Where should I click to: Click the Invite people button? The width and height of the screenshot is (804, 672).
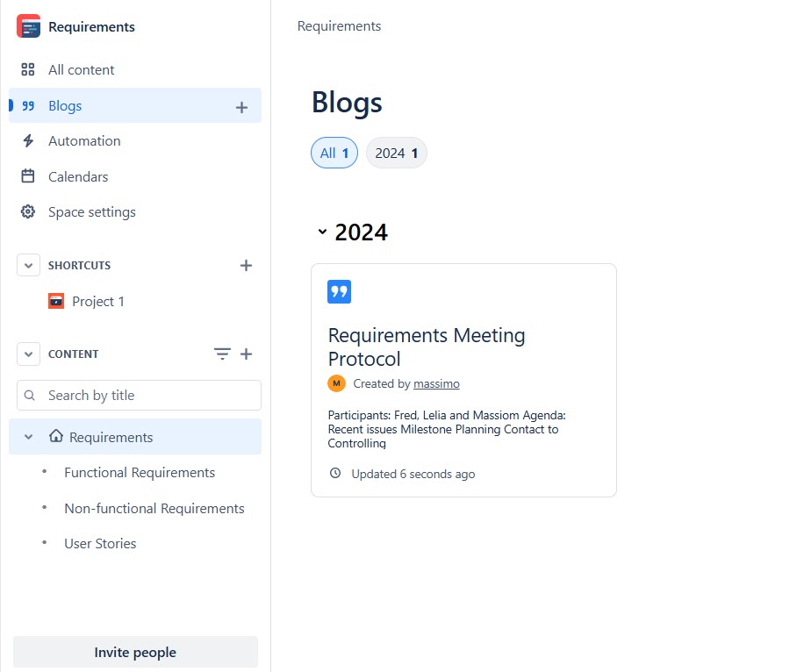coord(135,653)
